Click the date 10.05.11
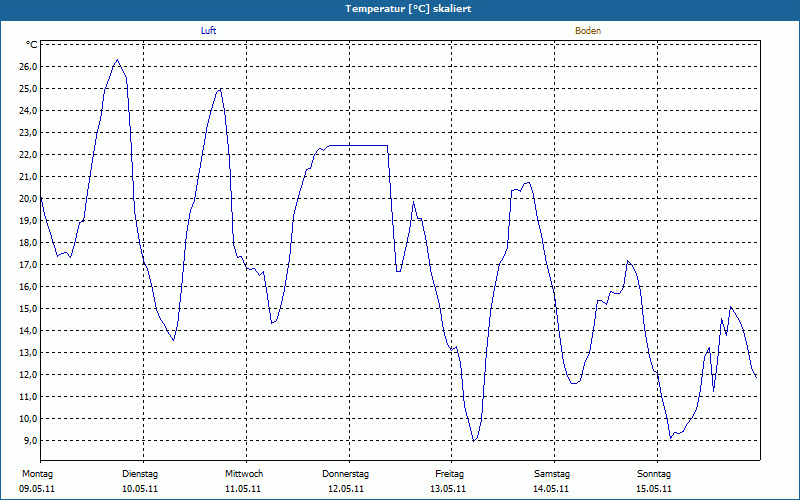The image size is (800, 500). tap(140, 489)
